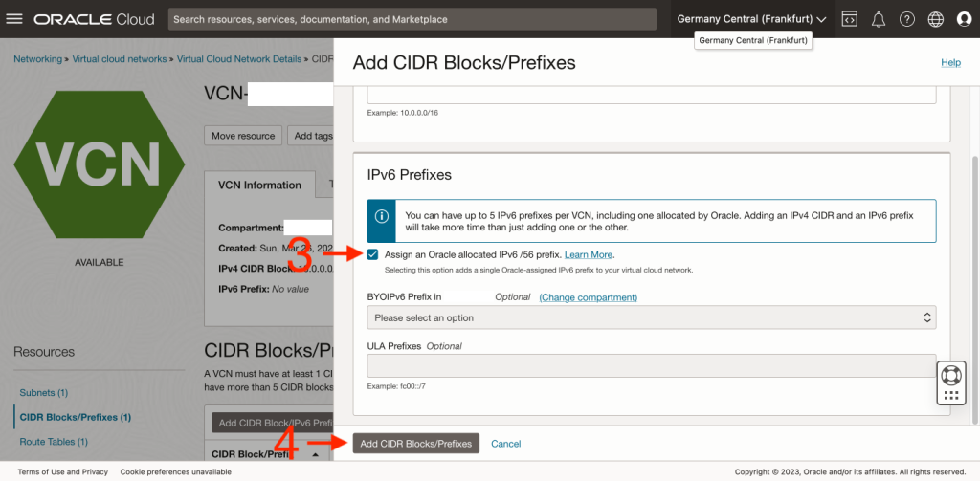Click the blue info icon in IPv6 notice

(381, 216)
